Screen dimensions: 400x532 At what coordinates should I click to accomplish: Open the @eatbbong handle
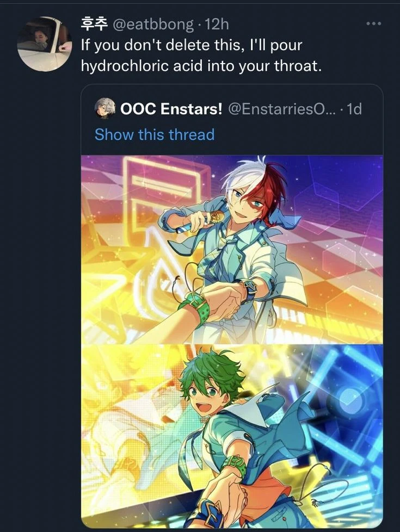(152, 24)
